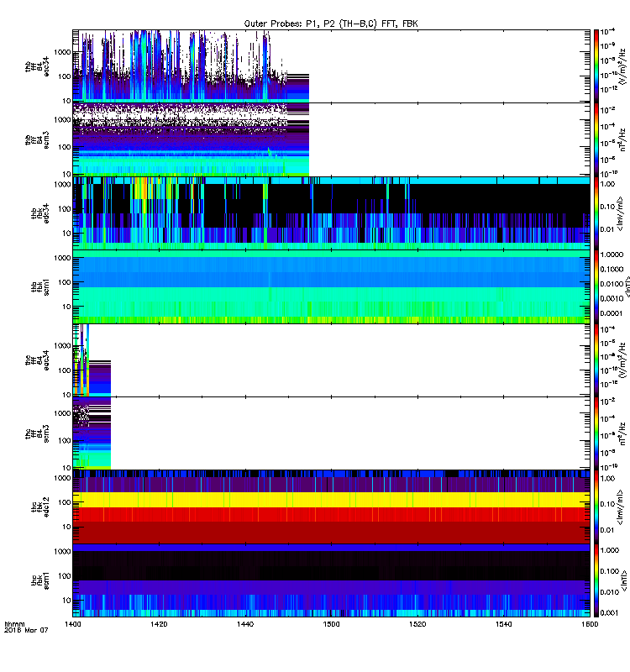This screenshot has width=630, height=672.
Task: Click the 'thb fff 64 scm3' panel label
Action: 37,139
